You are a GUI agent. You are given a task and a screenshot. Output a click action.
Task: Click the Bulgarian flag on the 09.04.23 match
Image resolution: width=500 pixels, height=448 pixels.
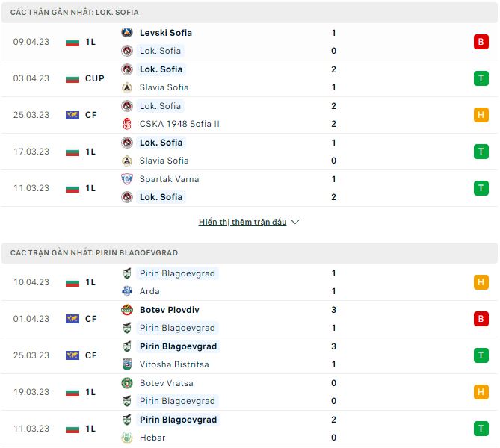(x=72, y=42)
